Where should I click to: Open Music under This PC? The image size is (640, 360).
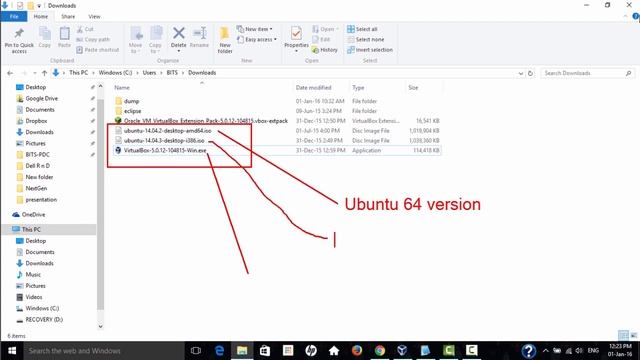(33, 275)
